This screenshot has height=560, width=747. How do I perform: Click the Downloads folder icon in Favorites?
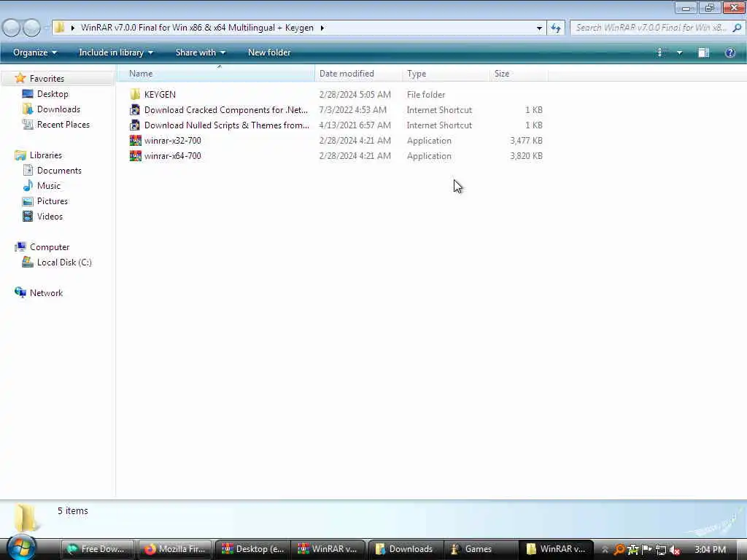[28, 109]
